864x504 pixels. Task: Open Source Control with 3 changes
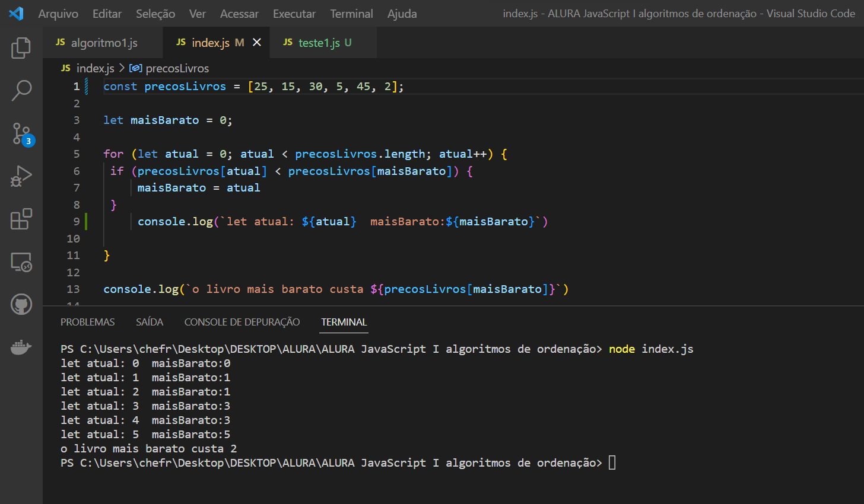(x=23, y=134)
